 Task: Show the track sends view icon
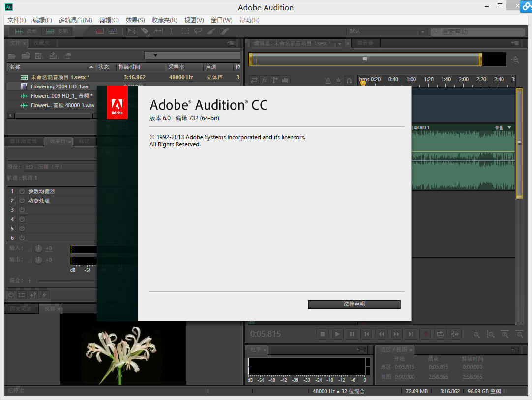click(275, 80)
